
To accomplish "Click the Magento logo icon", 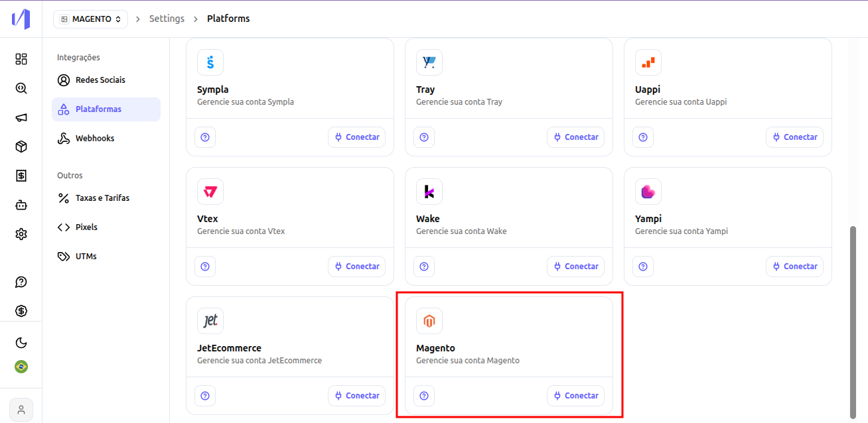I will pos(429,321).
